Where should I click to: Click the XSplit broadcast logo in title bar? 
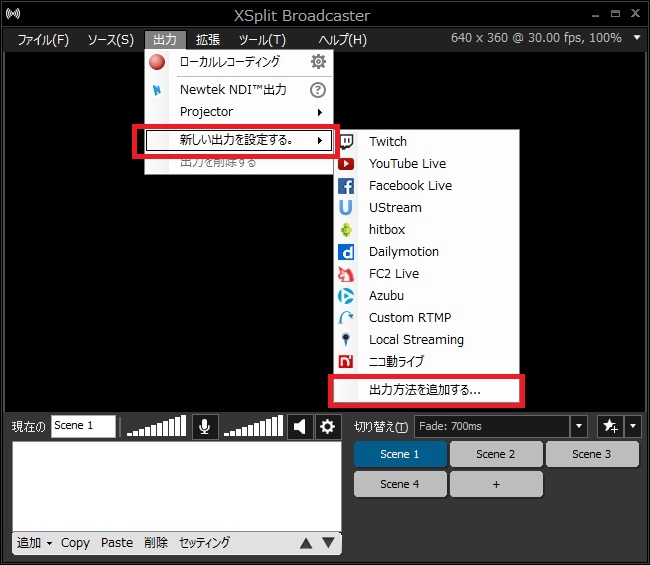13,14
